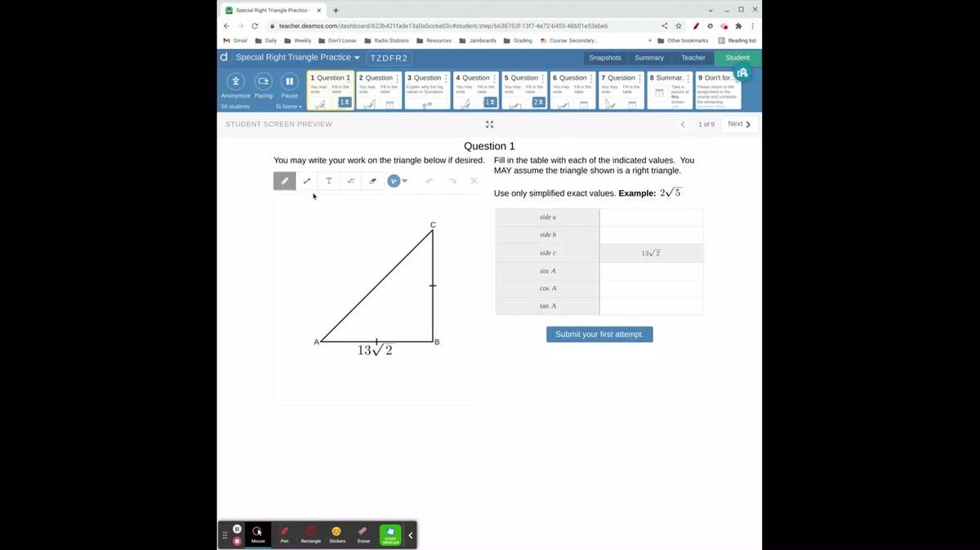Click Submit your first attempt
This screenshot has height=550, width=980.
599,334
